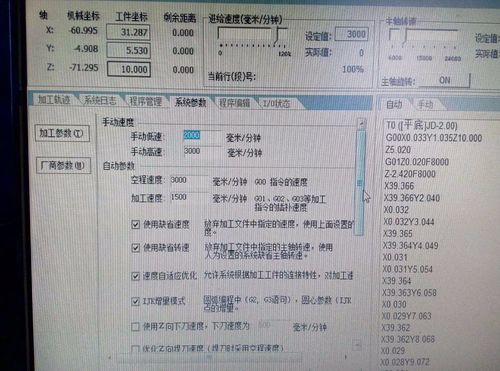
Task: Enable the 使用Z向下刀速度 checkbox
Action: 135,327
